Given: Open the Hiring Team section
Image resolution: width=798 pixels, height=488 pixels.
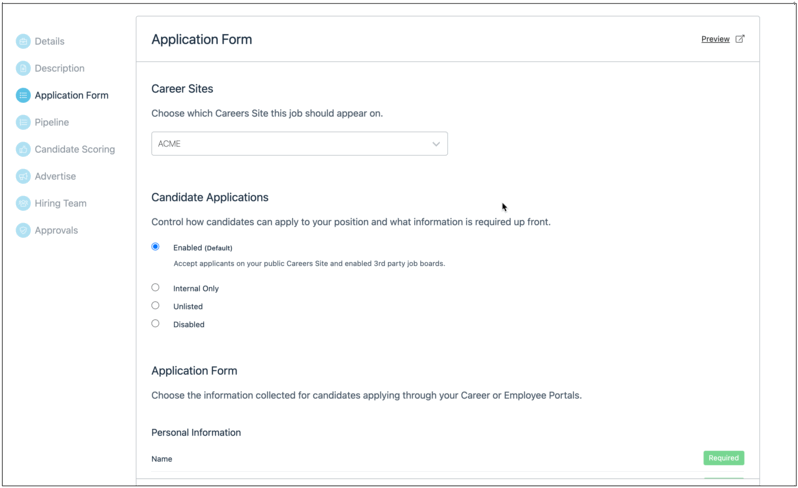Looking at the screenshot, I should [61, 203].
